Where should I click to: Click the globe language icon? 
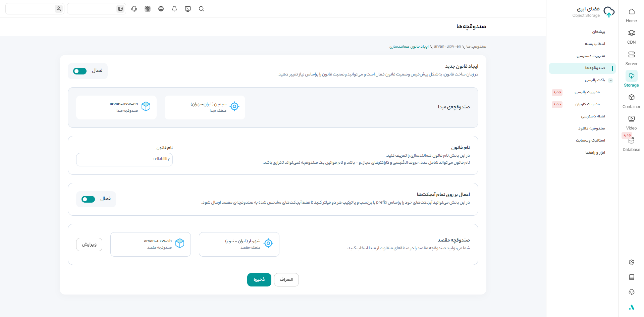point(161,9)
